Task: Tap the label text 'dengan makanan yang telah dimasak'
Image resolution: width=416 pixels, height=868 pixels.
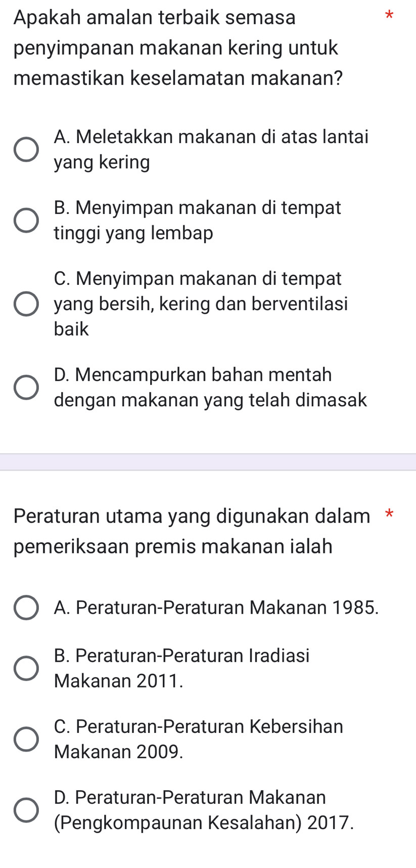Action: 210,401
